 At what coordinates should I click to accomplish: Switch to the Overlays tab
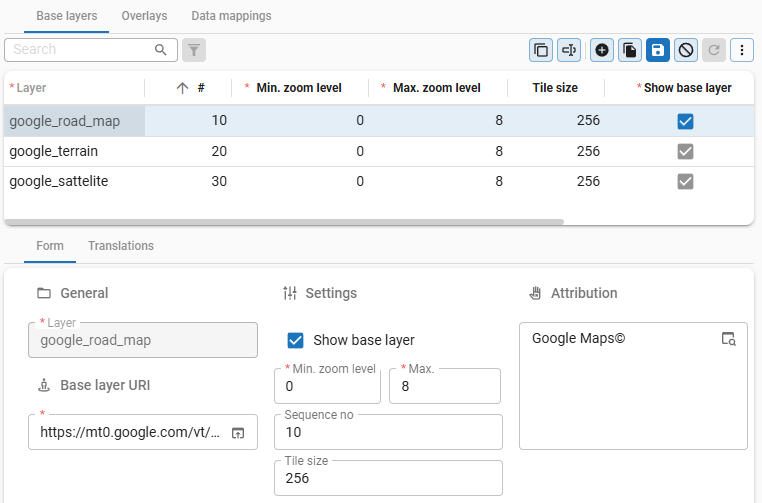(144, 16)
